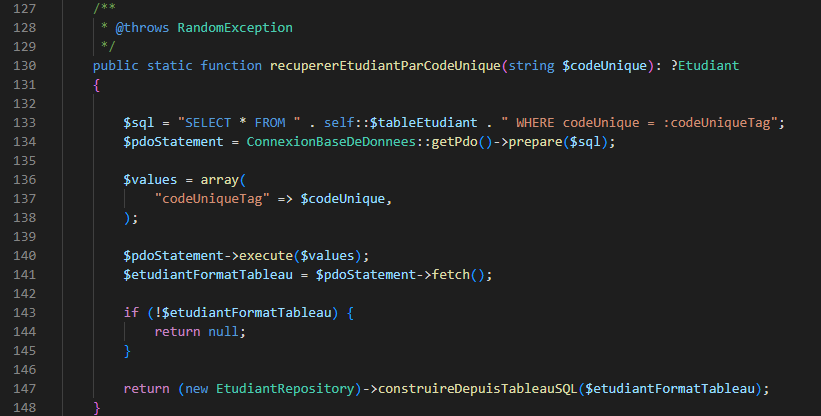The width and height of the screenshot is (821, 416).
Task: Click the function name recupererEtudiantParCodeUnique
Action: click(385, 65)
